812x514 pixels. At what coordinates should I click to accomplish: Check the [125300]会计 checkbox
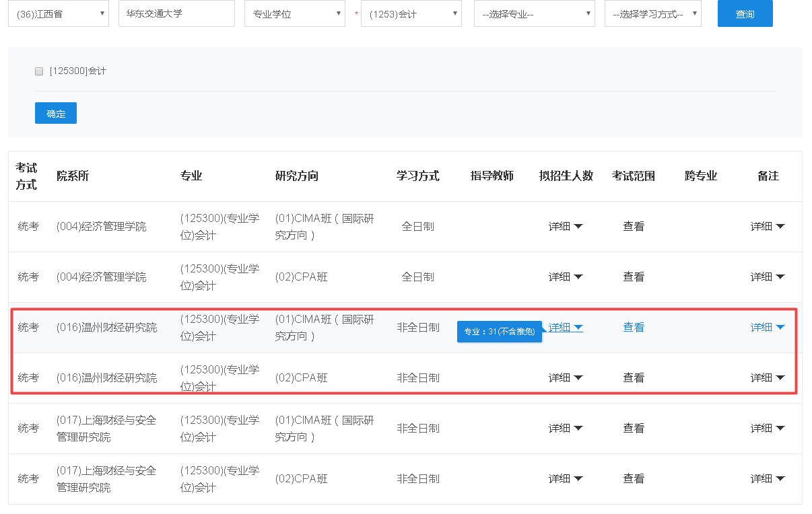pyautogui.click(x=39, y=71)
